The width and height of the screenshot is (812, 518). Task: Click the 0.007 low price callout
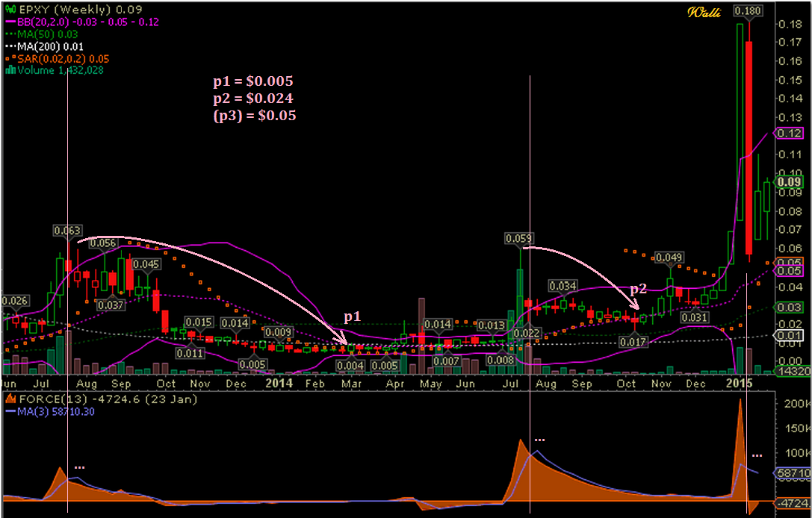446,361
